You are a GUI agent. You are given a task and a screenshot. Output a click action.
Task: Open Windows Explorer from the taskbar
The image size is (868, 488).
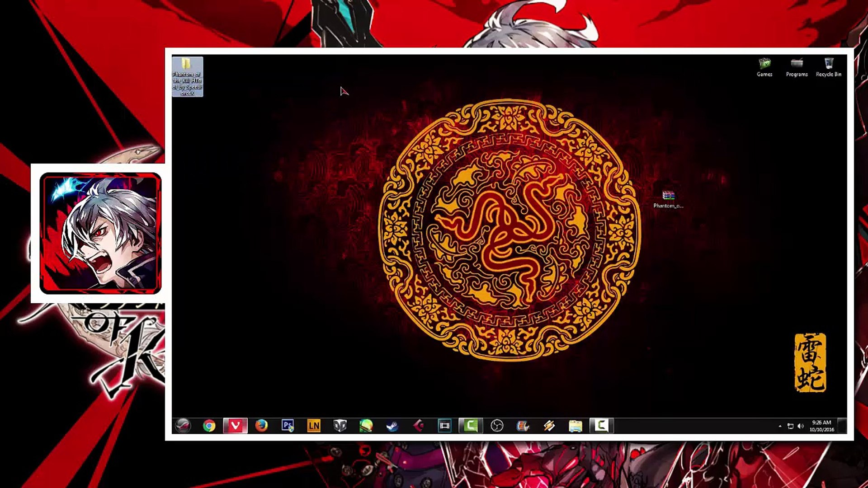point(576,426)
